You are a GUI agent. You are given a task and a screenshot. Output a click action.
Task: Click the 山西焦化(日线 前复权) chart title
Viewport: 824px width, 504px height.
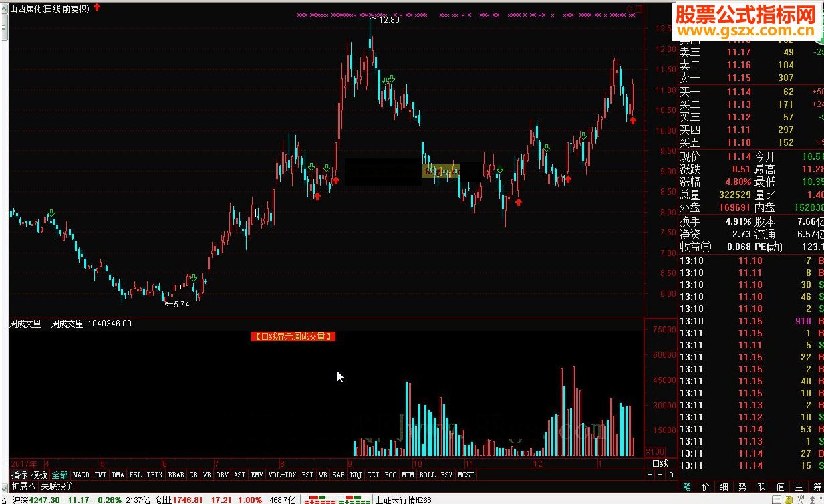click(50, 7)
